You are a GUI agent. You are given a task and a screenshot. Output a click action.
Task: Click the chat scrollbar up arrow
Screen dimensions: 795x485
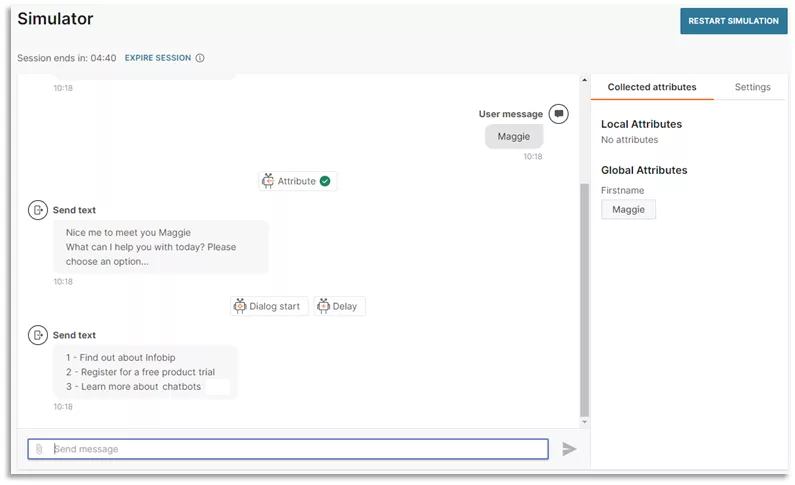click(x=584, y=80)
